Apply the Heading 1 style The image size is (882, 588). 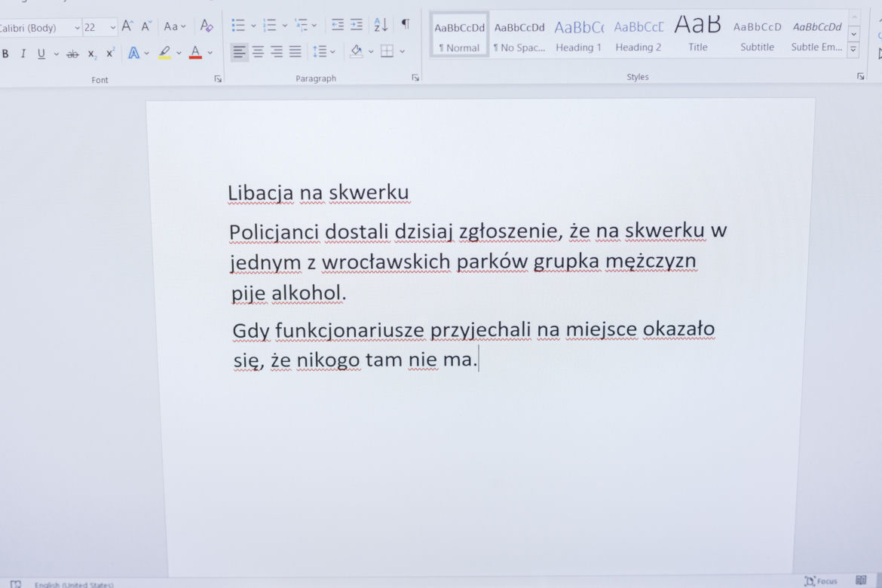(579, 35)
